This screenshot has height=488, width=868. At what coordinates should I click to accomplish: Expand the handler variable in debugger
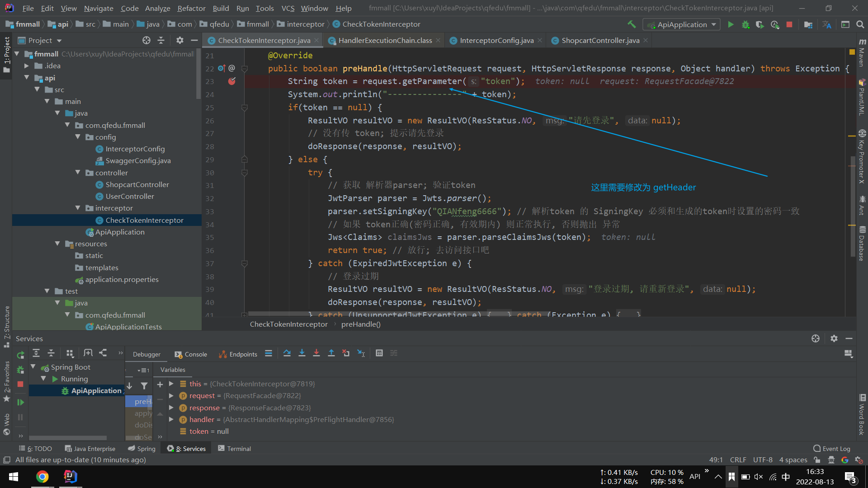pos(171,419)
